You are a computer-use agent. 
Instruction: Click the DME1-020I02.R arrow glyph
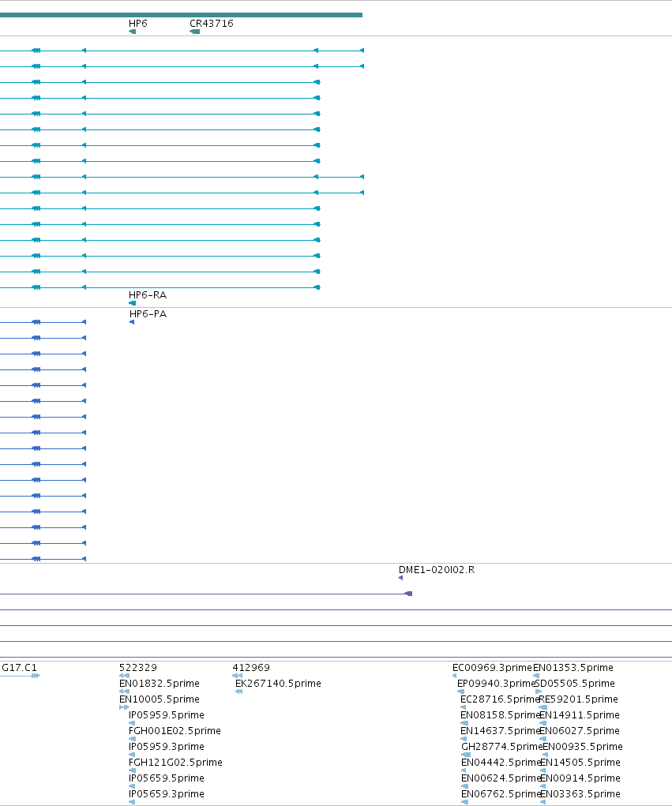click(x=400, y=579)
